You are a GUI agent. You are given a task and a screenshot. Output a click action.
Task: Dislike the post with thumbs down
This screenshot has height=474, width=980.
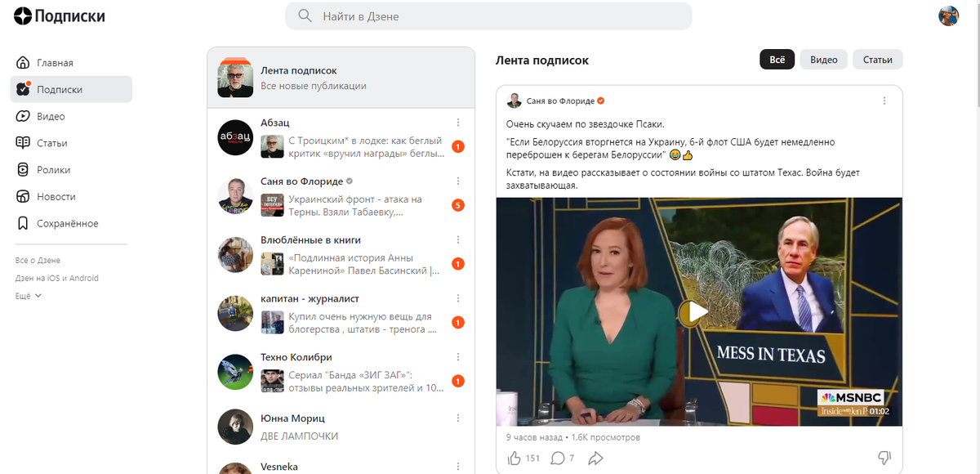click(x=884, y=458)
